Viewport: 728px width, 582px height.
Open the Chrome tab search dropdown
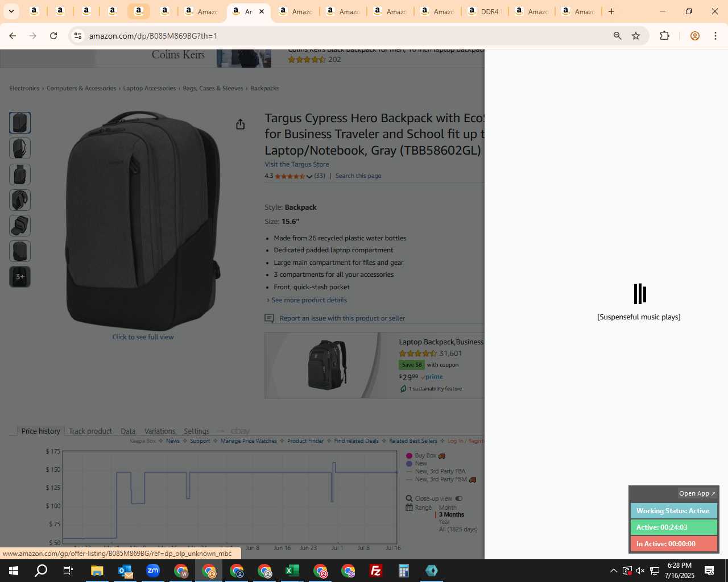click(11, 11)
